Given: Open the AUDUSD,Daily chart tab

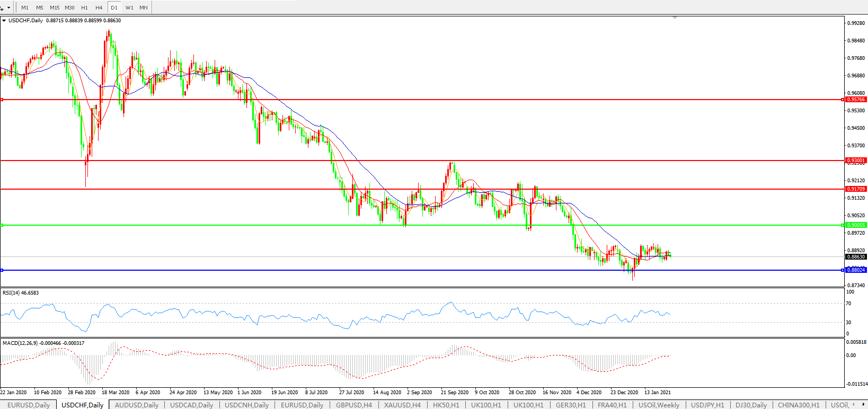Looking at the screenshot, I should point(137,405).
